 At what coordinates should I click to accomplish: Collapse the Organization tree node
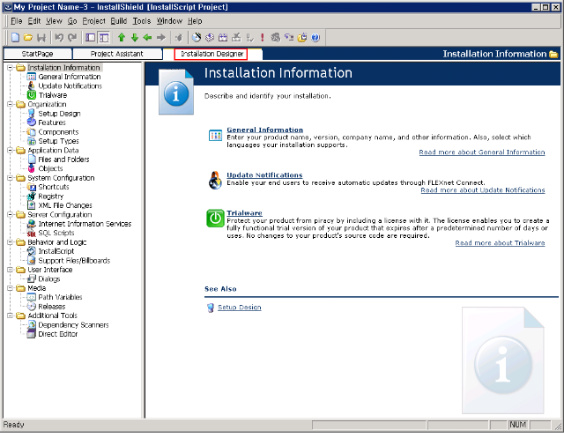10,104
